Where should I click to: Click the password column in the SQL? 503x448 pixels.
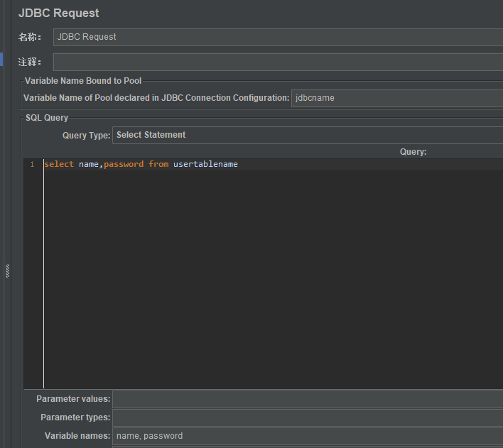point(124,165)
